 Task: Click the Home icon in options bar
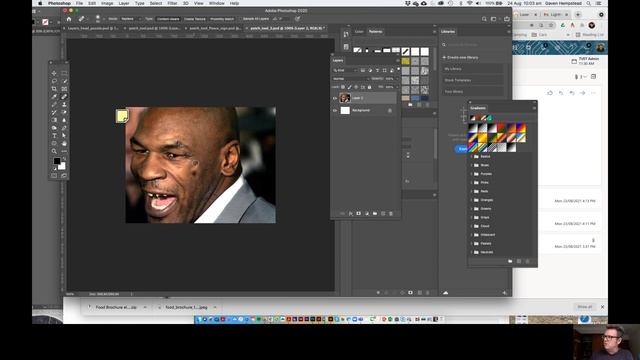(x=69, y=19)
